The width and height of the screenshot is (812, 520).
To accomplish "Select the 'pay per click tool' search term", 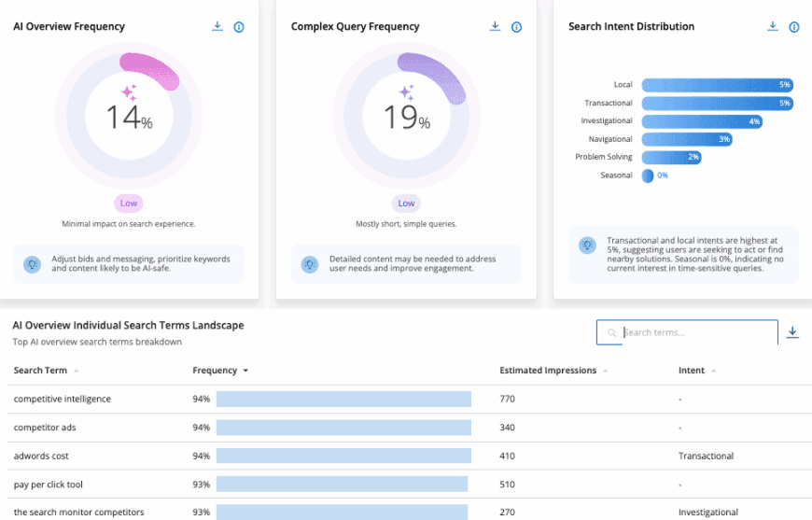I will [49, 485].
